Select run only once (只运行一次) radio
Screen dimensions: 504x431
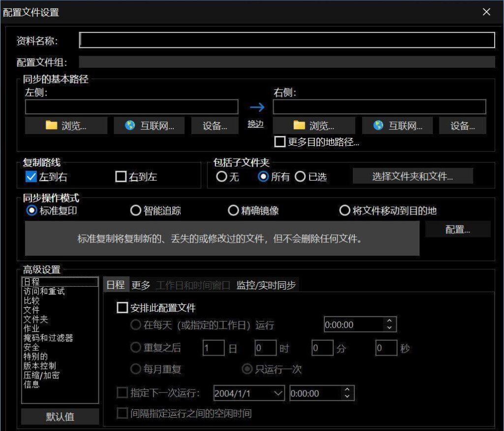pyautogui.click(x=247, y=368)
